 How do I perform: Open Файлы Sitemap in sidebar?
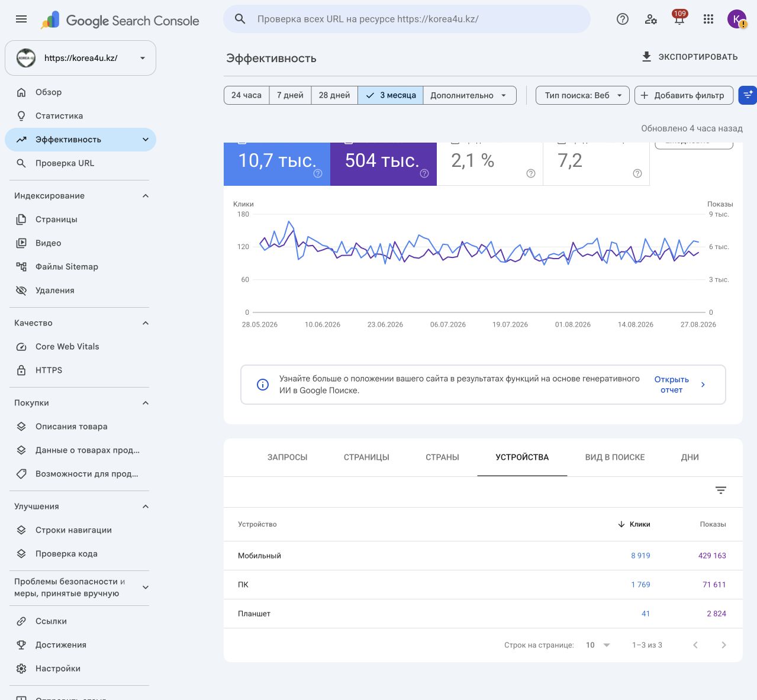80,267
